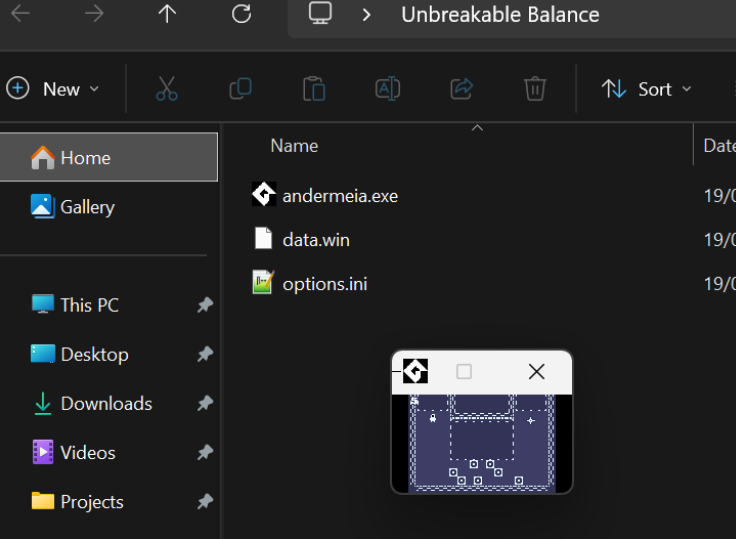
Task: Expand the Sort options menu
Action: coord(647,89)
